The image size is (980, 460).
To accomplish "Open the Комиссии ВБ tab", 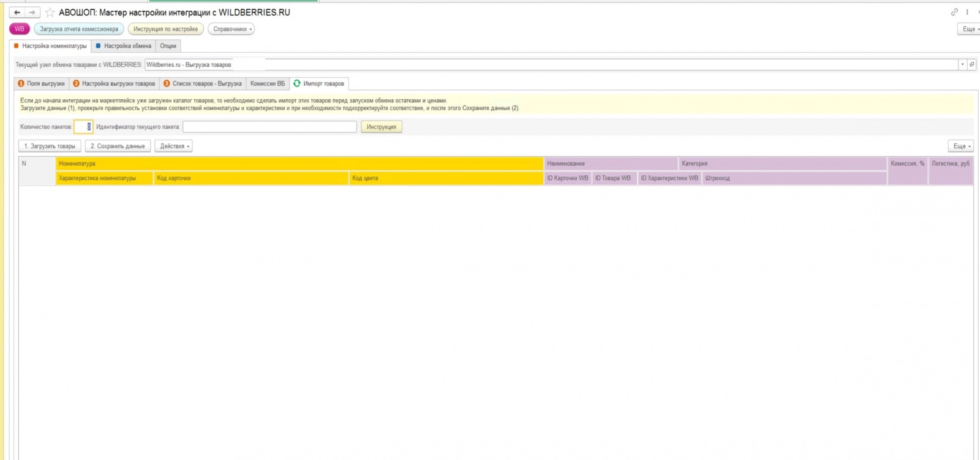I will click(x=268, y=83).
